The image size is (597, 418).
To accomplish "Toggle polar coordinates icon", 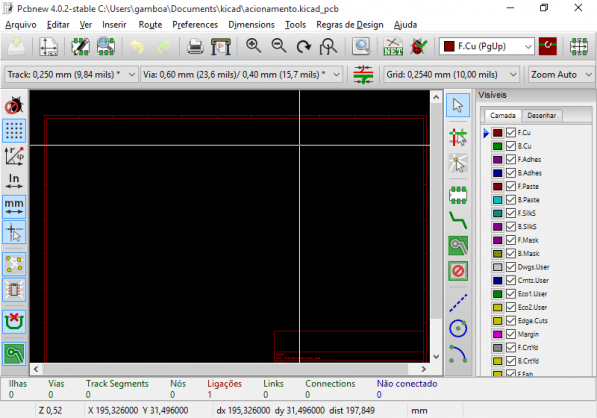I will (x=14, y=156).
